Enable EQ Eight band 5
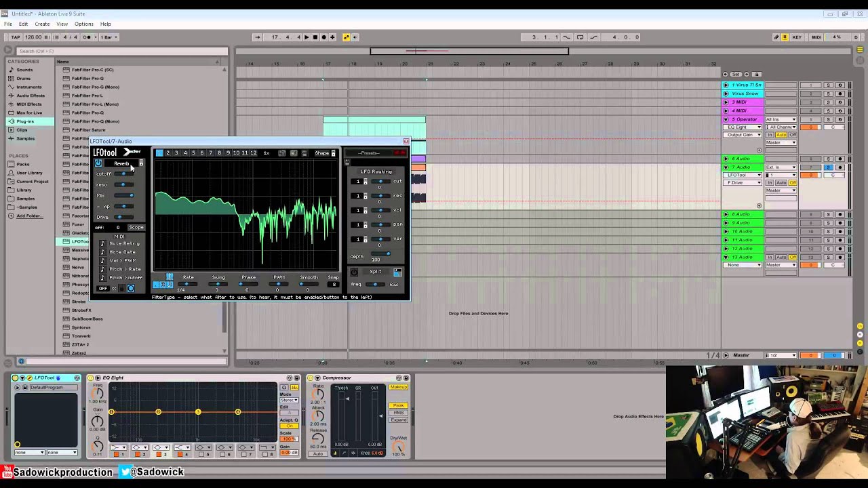 click(x=200, y=454)
